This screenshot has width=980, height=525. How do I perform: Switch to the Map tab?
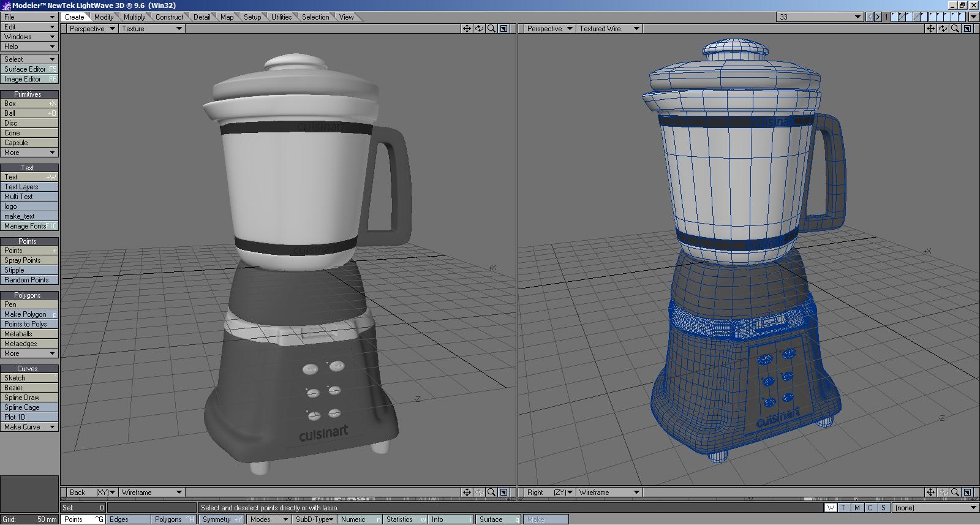click(227, 17)
